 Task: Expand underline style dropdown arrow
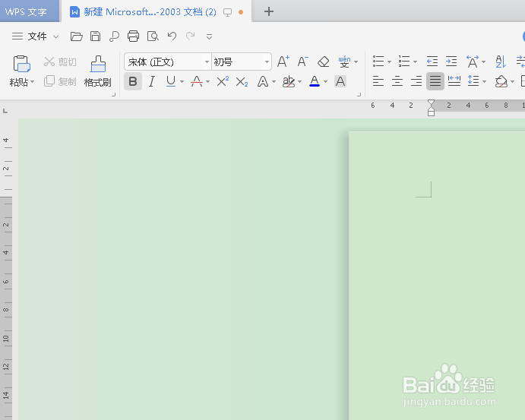tap(182, 81)
